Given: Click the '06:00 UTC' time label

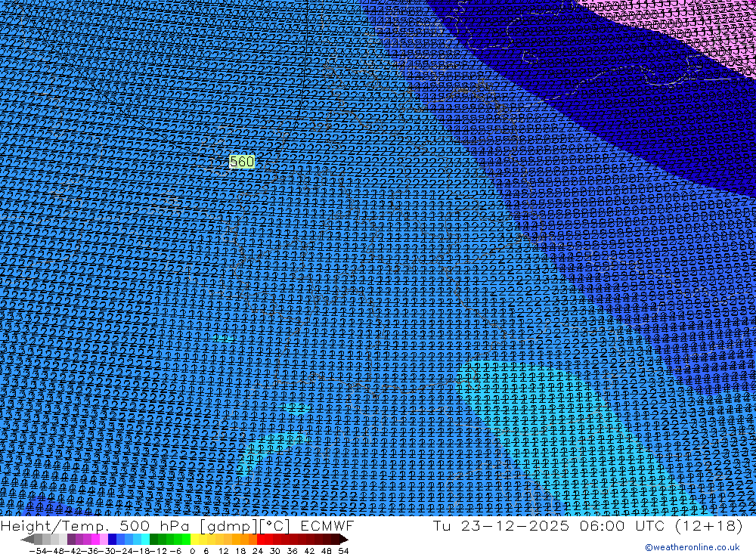Looking at the screenshot, I should pyautogui.click(x=622, y=525).
